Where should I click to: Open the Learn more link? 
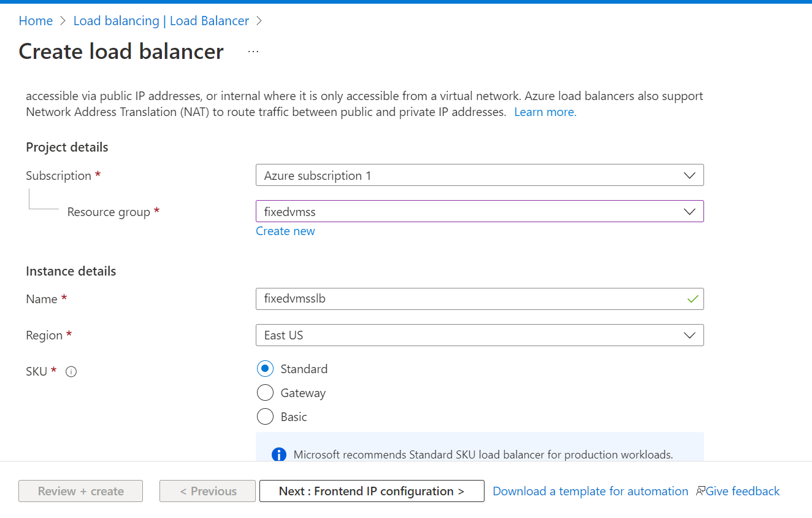[x=545, y=112]
